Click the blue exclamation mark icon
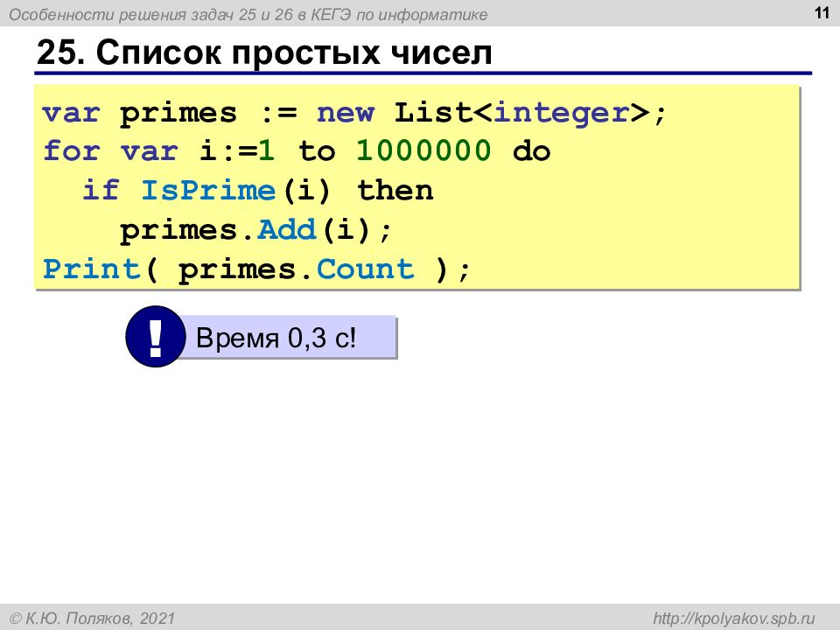This screenshot has width=840, height=630. coord(156,336)
